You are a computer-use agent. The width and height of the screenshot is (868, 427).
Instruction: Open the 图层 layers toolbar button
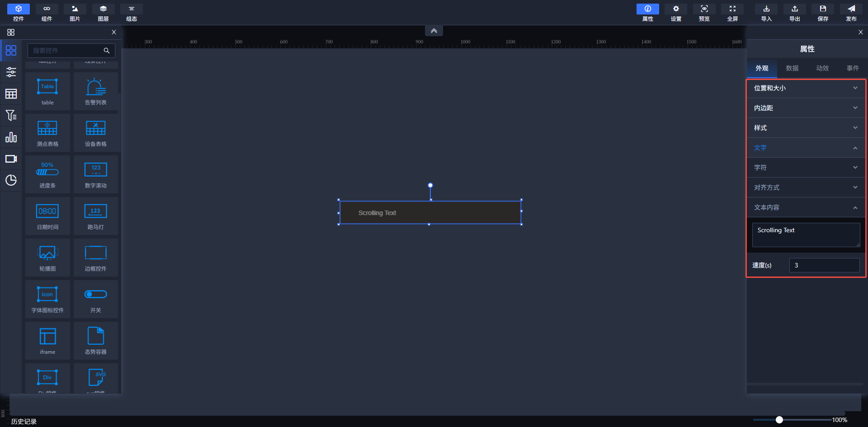[103, 13]
